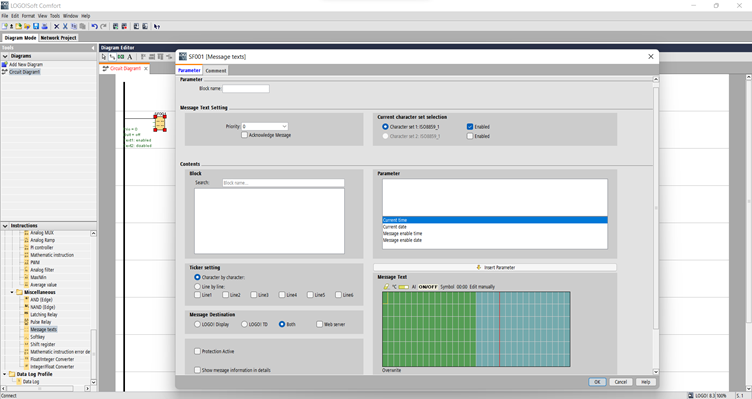Open the Format menu
Screen dimensions: 752x399
[28, 16]
